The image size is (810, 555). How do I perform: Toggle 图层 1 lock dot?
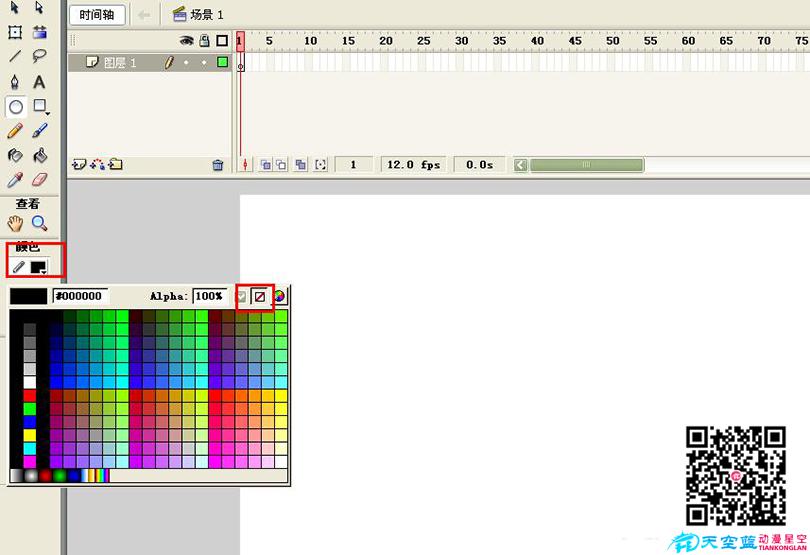click(x=204, y=63)
